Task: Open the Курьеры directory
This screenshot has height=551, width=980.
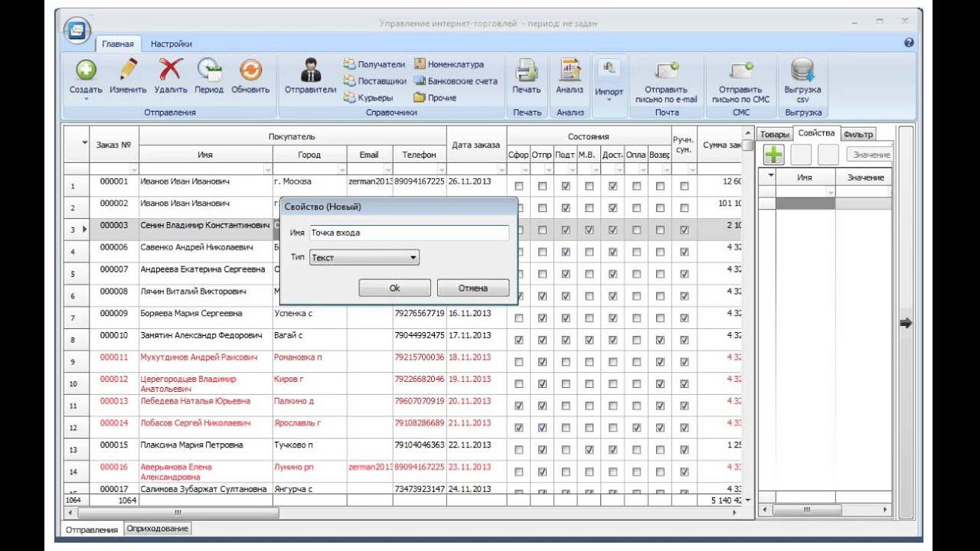Action: pyautogui.click(x=368, y=97)
